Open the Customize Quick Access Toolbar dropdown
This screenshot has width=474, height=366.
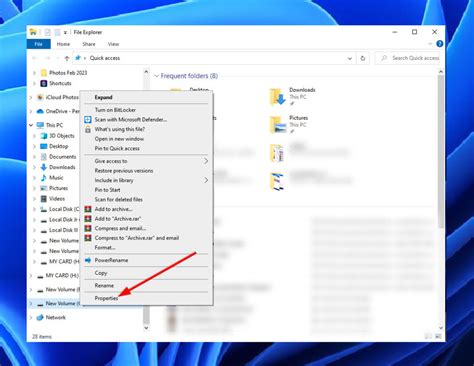(x=65, y=32)
